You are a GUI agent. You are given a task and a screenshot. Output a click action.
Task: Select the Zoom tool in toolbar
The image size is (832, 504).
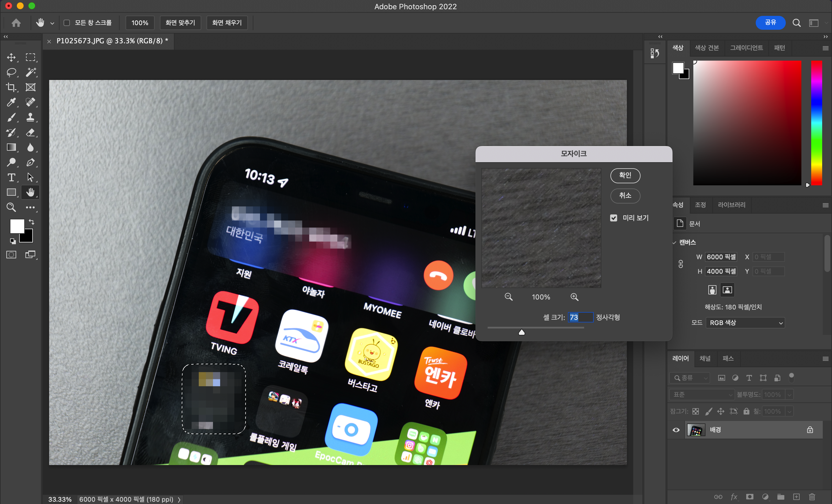[11, 207]
